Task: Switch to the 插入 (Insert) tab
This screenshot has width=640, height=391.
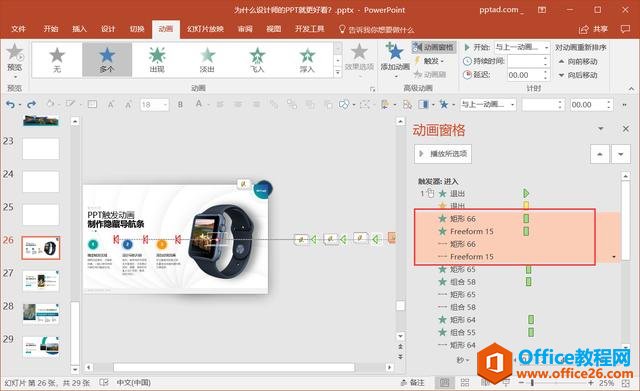Action: point(80,29)
